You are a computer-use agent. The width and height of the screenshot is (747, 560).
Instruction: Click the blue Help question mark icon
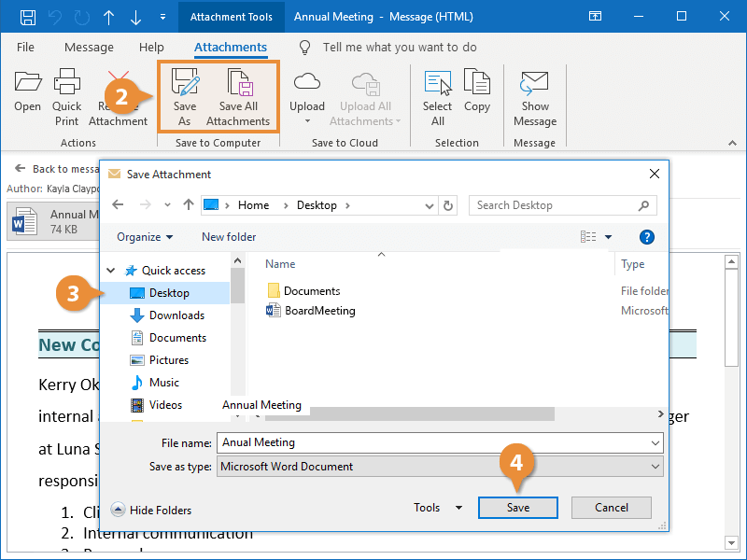pos(646,237)
